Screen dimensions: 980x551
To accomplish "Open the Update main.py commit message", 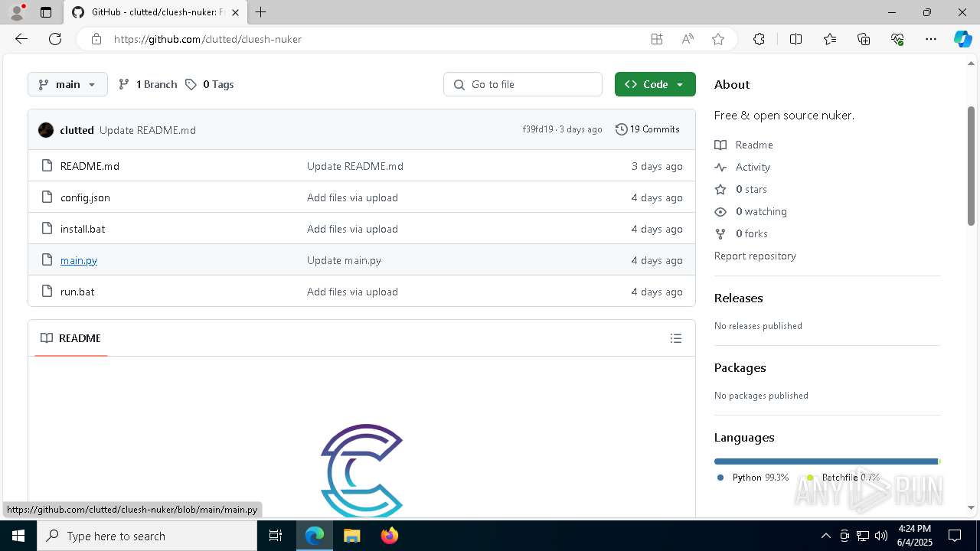I will (x=344, y=260).
